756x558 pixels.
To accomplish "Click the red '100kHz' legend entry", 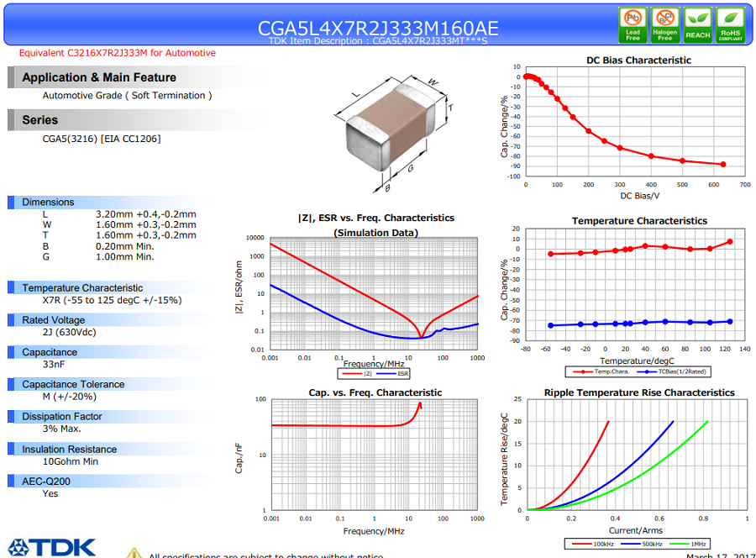I will click(593, 544).
